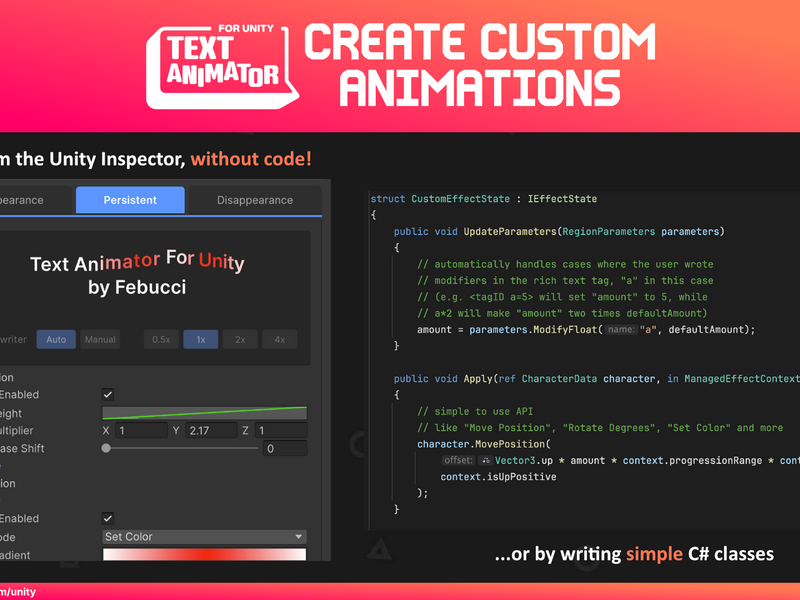This screenshot has height=600, width=800.
Task: Click the multiplier Z input field
Action: [x=281, y=431]
